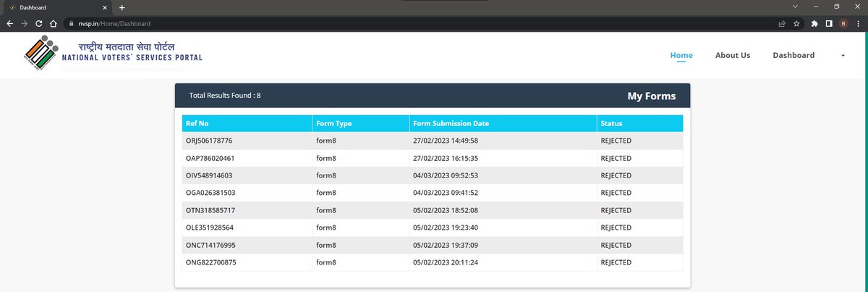The image size is (868, 292).
Task: Select reference number OLE351928564
Action: (210, 228)
